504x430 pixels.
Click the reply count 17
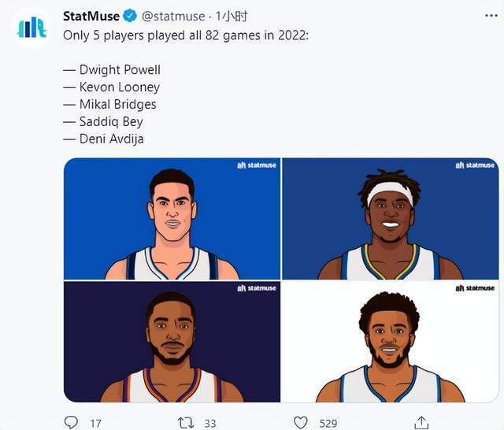pyautogui.click(x=95, y=423)
